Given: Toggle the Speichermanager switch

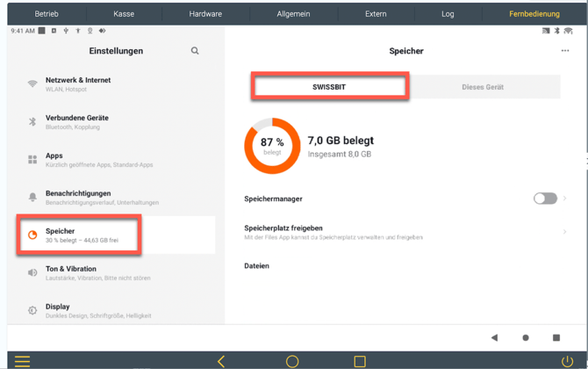Looking at the screenshot, I should (544, 199).
